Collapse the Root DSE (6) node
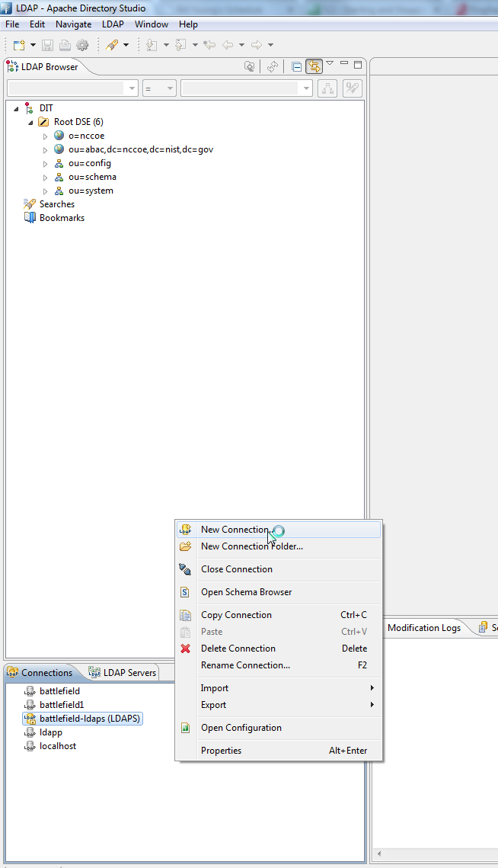 tap(31, 123)
